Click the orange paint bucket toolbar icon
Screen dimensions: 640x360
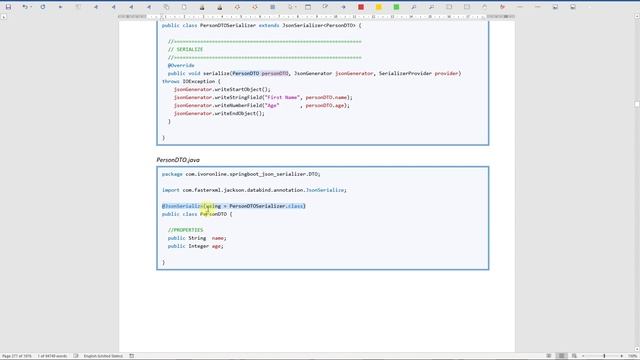[502, 7]
